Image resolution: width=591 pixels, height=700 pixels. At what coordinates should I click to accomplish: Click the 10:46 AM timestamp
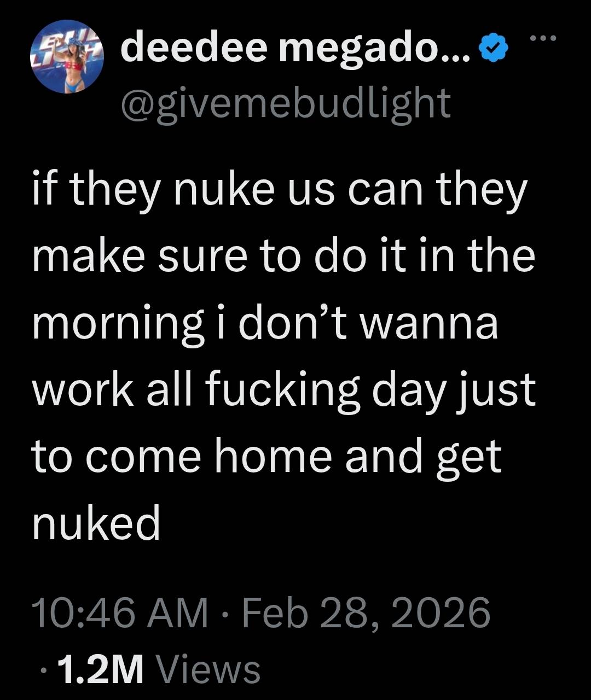click(x=120, y=612)
